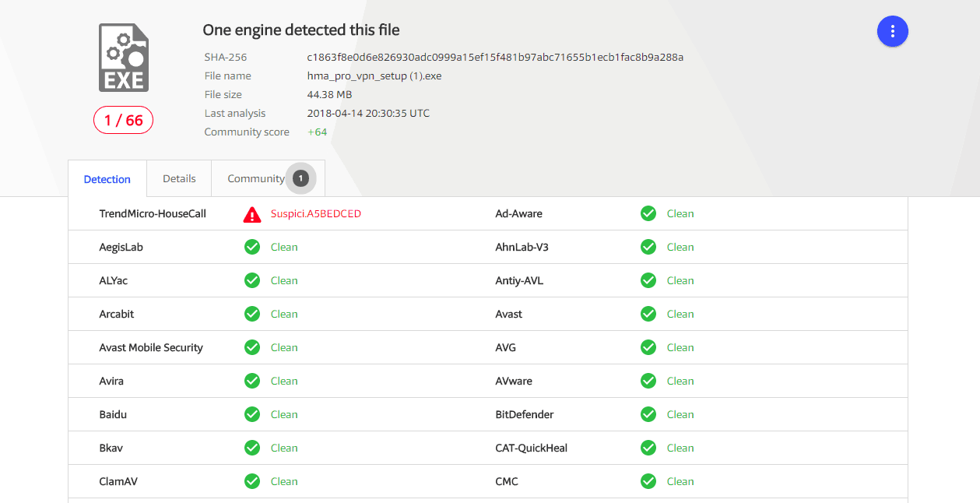Click the EXE file type icon
Screen dimensions: 980x503
click(124, 58)
